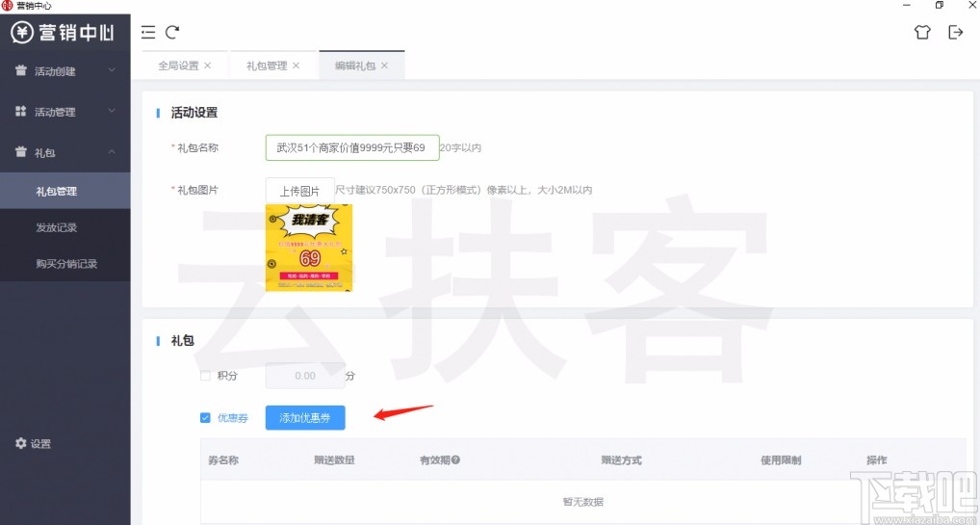Click the 添加优惠券 button
980x525 pixels.
305,417
